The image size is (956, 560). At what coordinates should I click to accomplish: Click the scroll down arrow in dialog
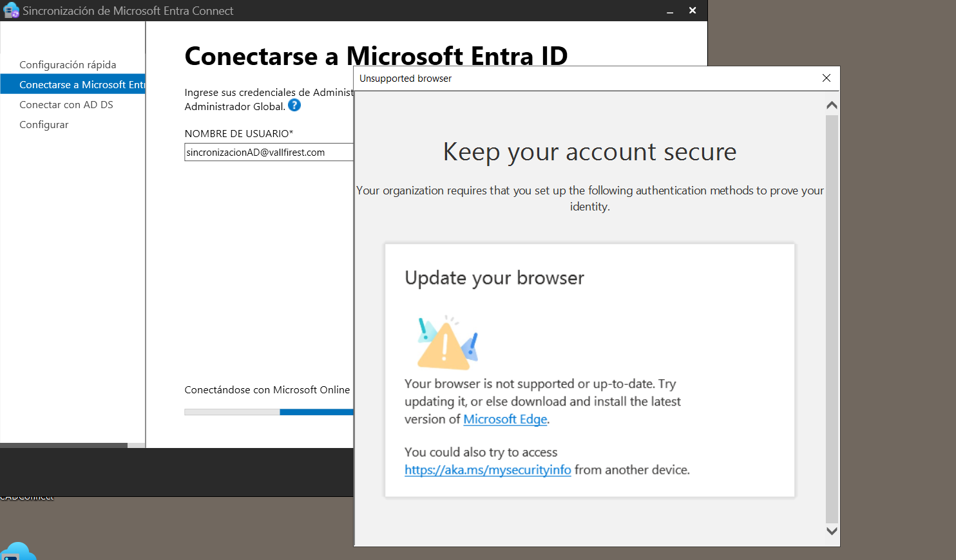click(x=832, y=531)
